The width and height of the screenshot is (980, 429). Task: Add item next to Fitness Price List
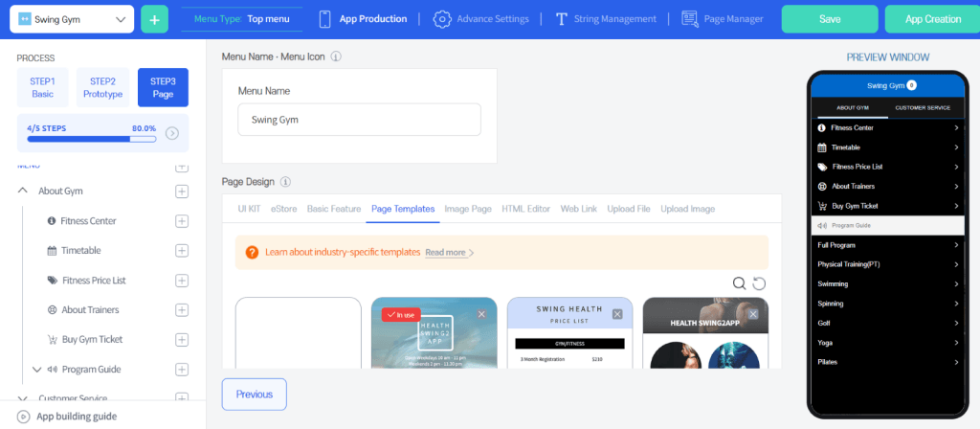tap(181, 281)
